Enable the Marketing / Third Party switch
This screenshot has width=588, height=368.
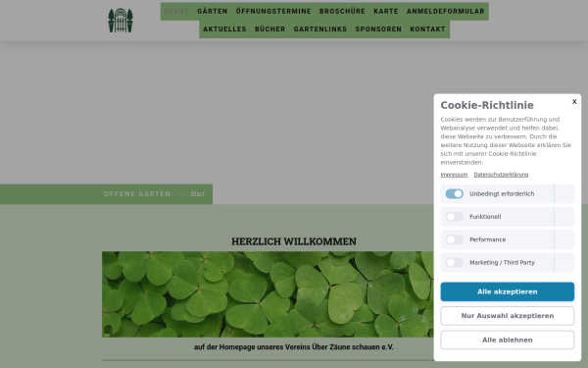[455, 262]
